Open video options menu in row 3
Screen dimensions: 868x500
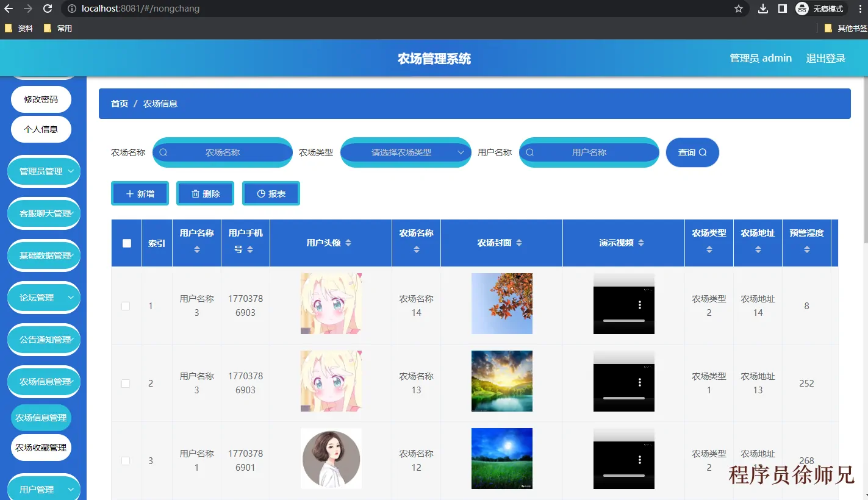tap(640, 460)
